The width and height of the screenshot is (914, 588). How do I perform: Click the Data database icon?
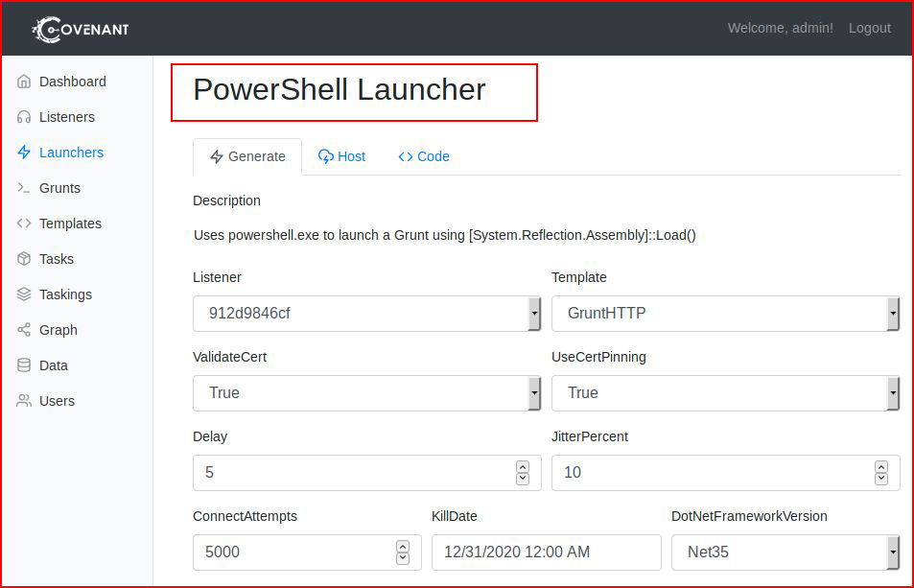[24, 365]
